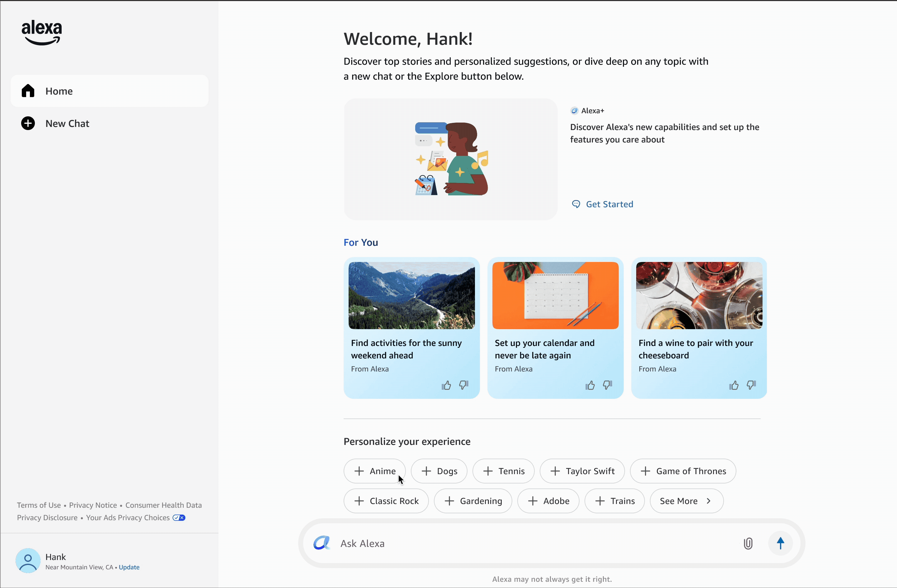This screenshot has height=588, width=897.
Task: Click 'Set up your calendar and never be late again'
Action: pos(545,349)
